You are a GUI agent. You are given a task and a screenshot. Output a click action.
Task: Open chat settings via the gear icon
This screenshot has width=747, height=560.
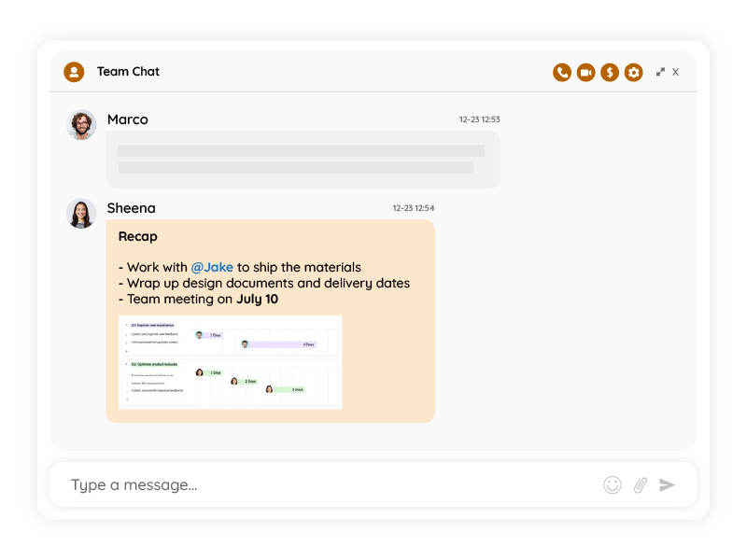coord(634,72)
